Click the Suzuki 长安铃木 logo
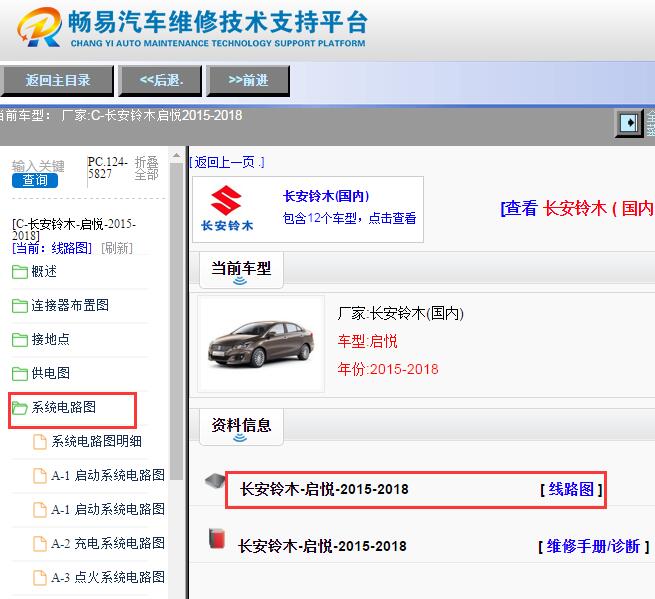 [227, 208]
